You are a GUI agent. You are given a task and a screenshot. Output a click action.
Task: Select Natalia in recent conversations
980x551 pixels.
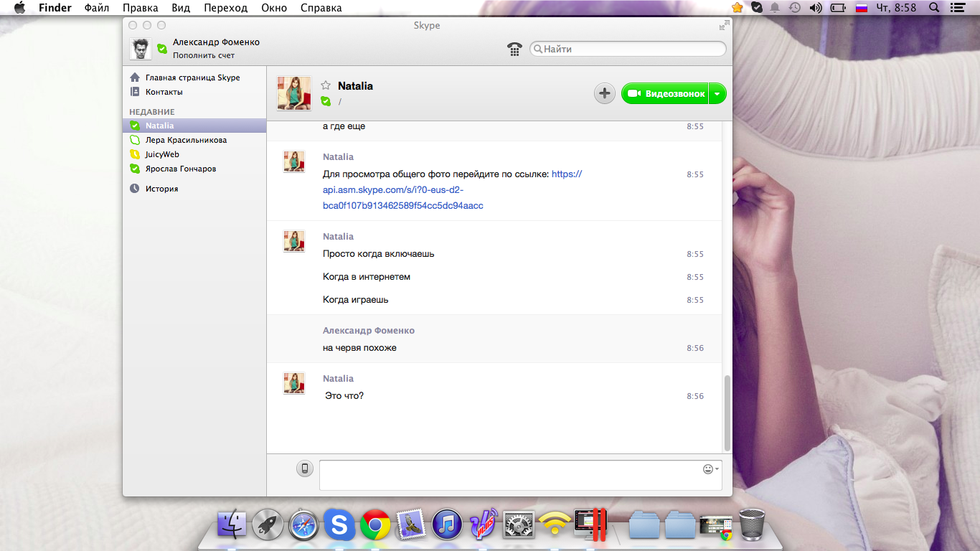coord(194,126)
